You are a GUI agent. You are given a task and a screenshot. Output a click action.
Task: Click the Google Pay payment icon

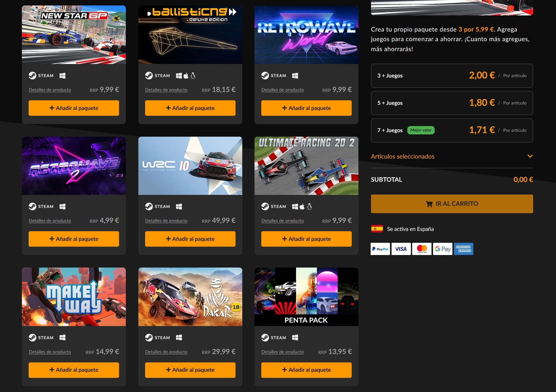point(443,249)
